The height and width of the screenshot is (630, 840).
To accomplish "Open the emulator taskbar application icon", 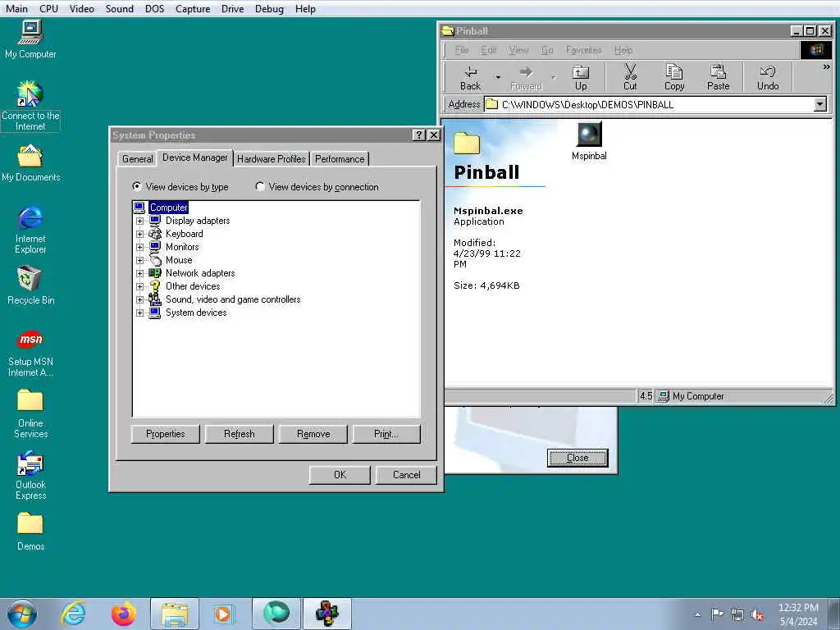I will point(326,614).
